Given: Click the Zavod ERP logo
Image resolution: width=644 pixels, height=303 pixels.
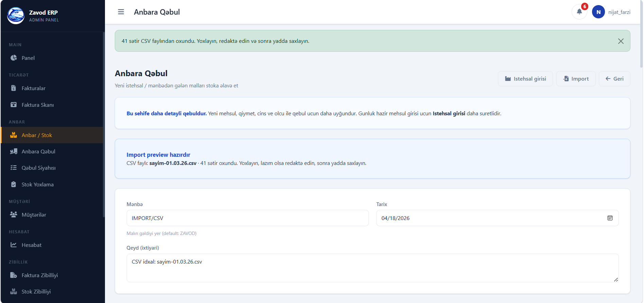Looking at the screenshot, I should pyautogui.click(x=16, y=16).
